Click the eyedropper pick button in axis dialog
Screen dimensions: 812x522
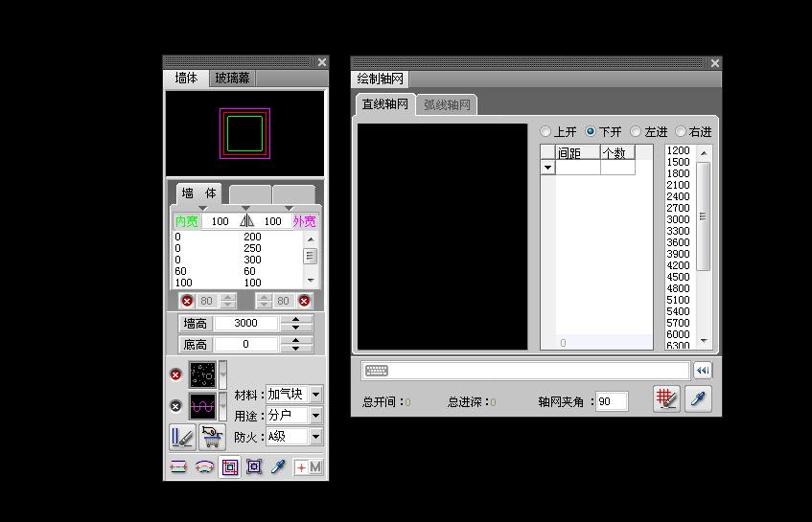tap(698, 398)
